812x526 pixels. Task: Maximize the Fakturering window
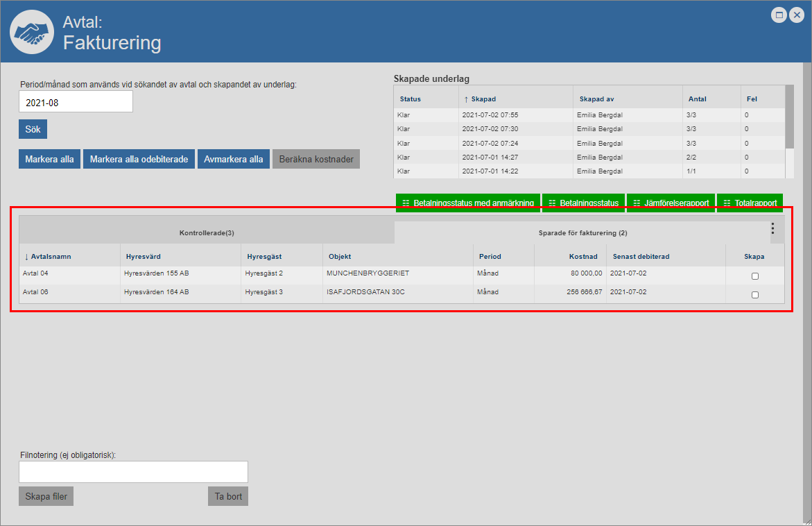pyautogui.click(x=779, y=15)
